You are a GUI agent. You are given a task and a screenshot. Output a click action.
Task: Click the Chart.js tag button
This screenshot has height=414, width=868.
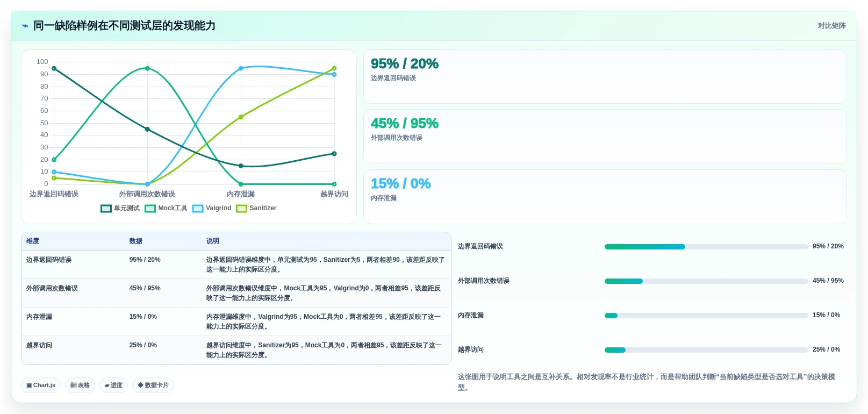pos(41,386)
